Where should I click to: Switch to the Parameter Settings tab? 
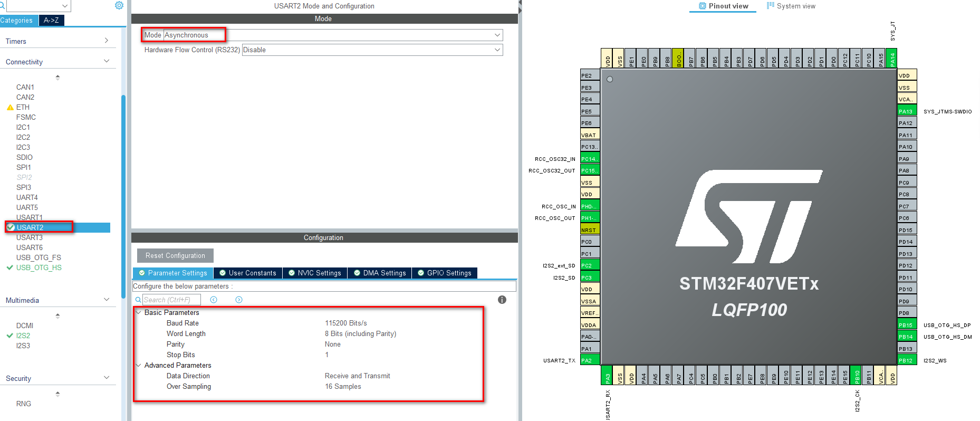tap(173, 273)
